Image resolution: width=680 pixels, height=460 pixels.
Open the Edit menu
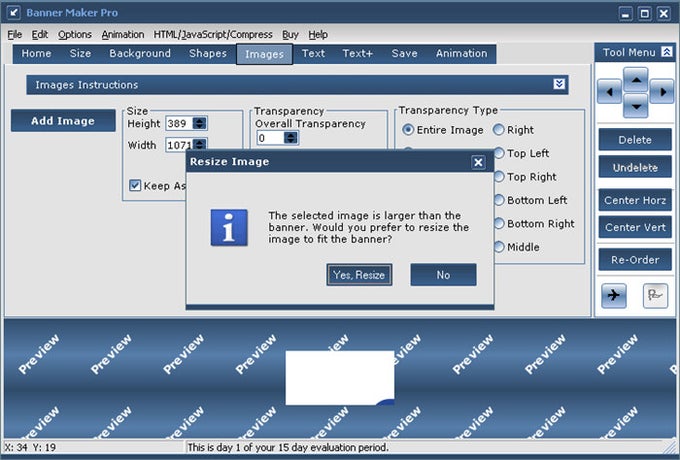click(x=39, y=35)
